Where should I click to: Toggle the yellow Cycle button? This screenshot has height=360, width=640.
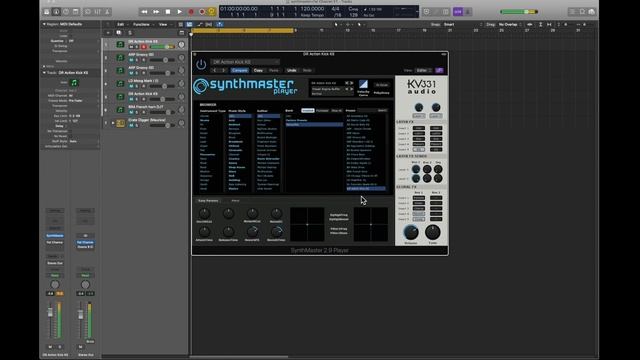click(212, 12)
